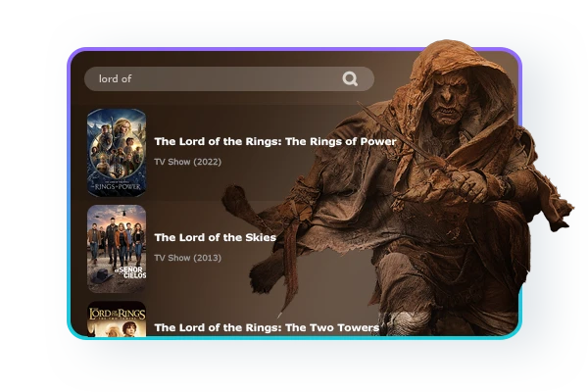The image size is (588, 392).
Task: Open The Lord of the Skies poster
Action: (117, 249)
